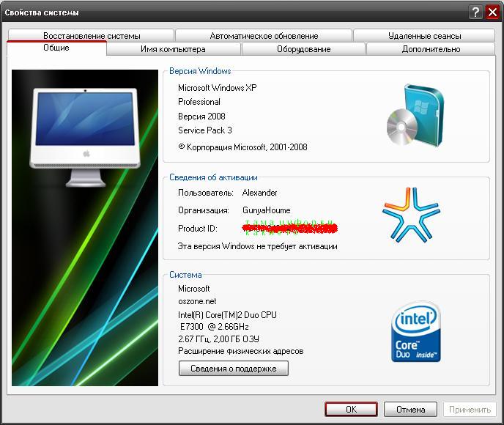Switch to Имя компьютера tab

coord(173,49)
